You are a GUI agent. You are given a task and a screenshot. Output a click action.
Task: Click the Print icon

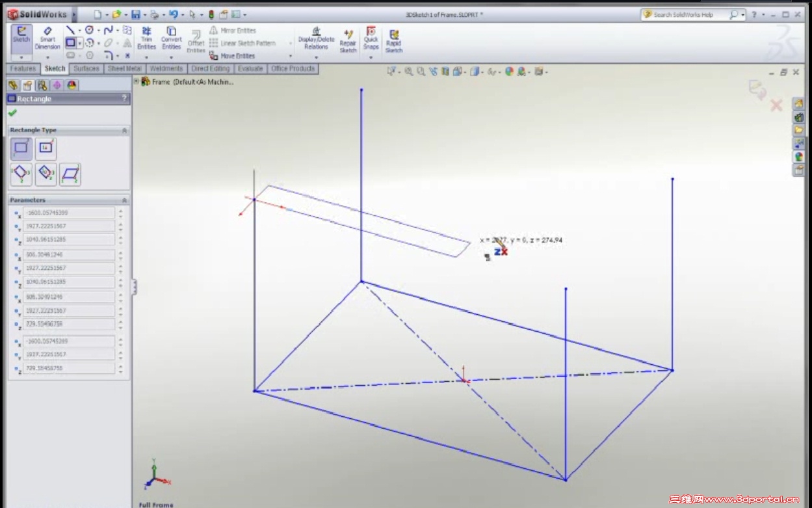pyautogui.click(x=153, y=14)
